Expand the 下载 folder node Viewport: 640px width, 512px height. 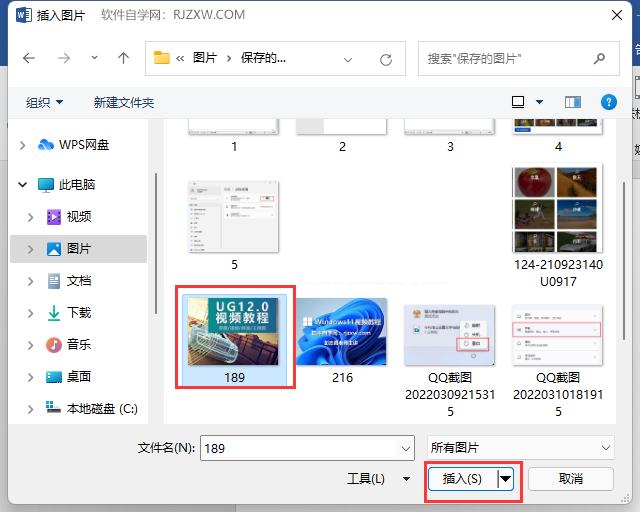[x=30, y=313]
